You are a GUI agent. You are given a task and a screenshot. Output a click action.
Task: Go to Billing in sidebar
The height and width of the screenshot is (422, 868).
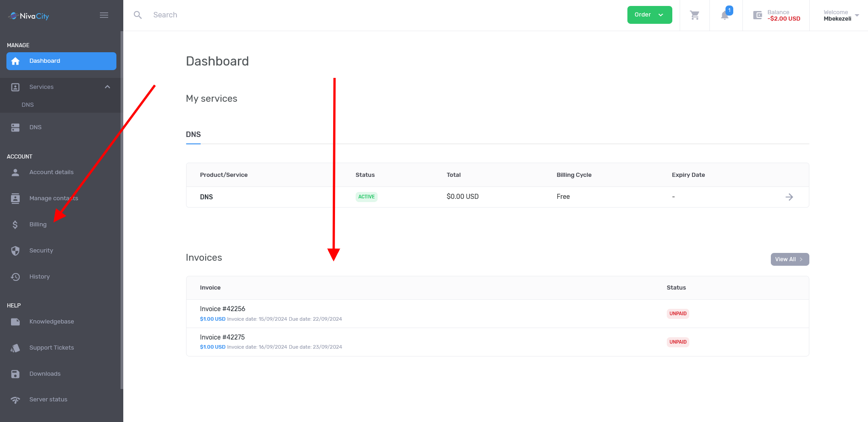point(38,225)
